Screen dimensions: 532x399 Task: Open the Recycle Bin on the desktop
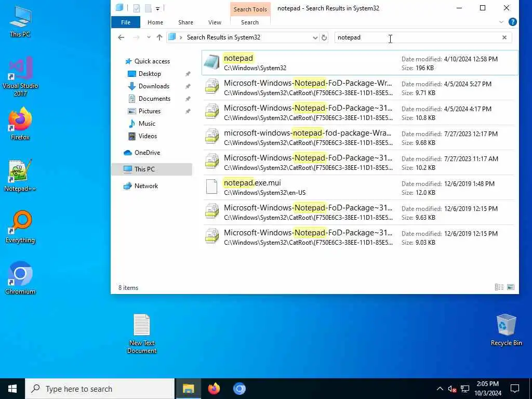tap(506, 330)
